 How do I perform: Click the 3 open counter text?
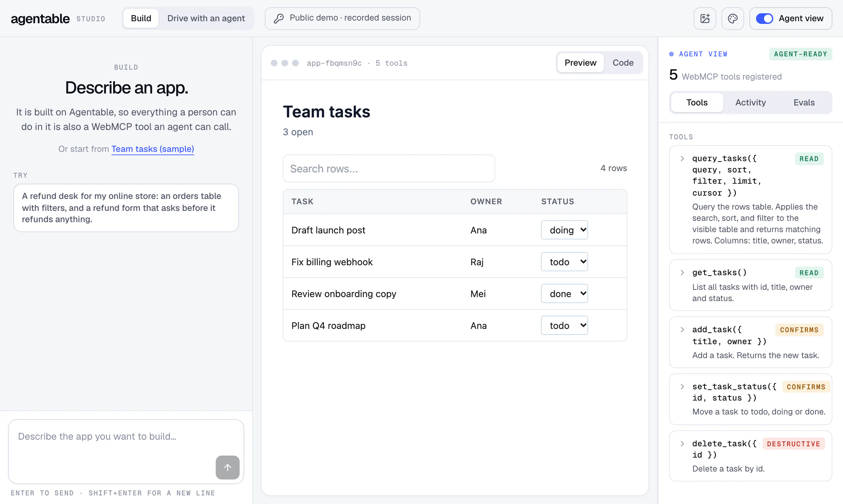coord(298,132)
